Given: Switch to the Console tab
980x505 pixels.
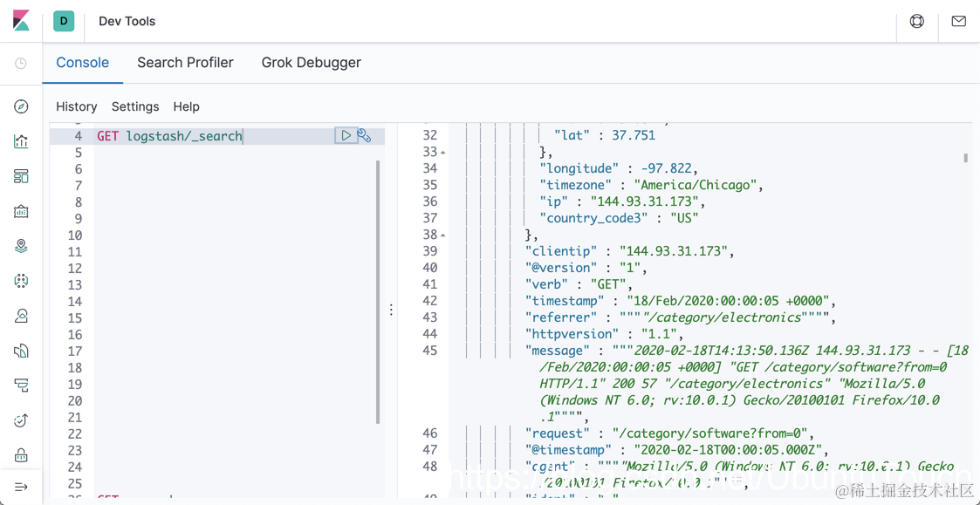Looking at the screenshot, I should pos(83,63).
